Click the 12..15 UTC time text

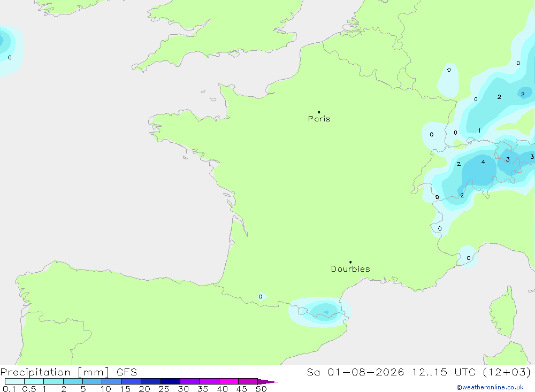point(444,372)
